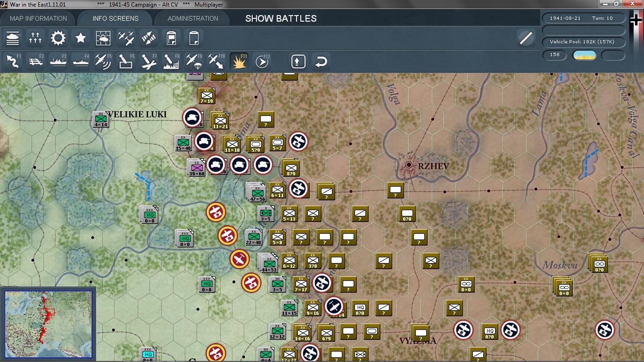Select the F4 amphibious ship icon
The image size is (644, 362).
(x=81, y=61)
